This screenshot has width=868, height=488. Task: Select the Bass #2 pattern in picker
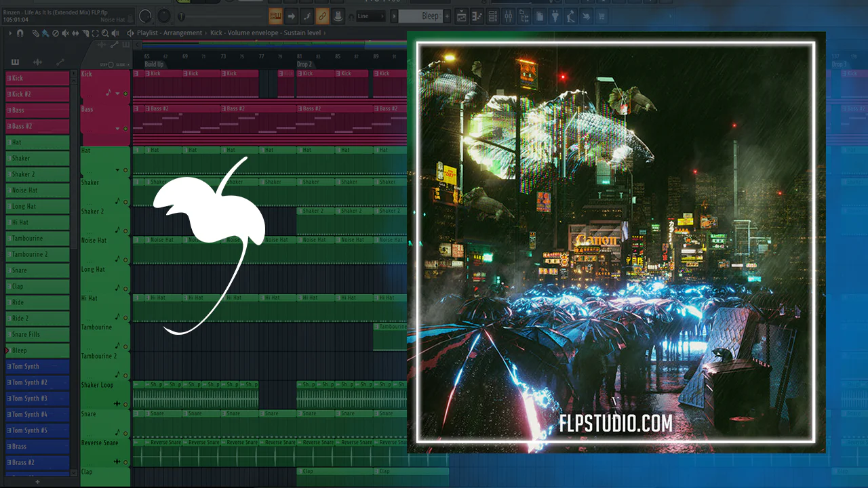[37, 126]
